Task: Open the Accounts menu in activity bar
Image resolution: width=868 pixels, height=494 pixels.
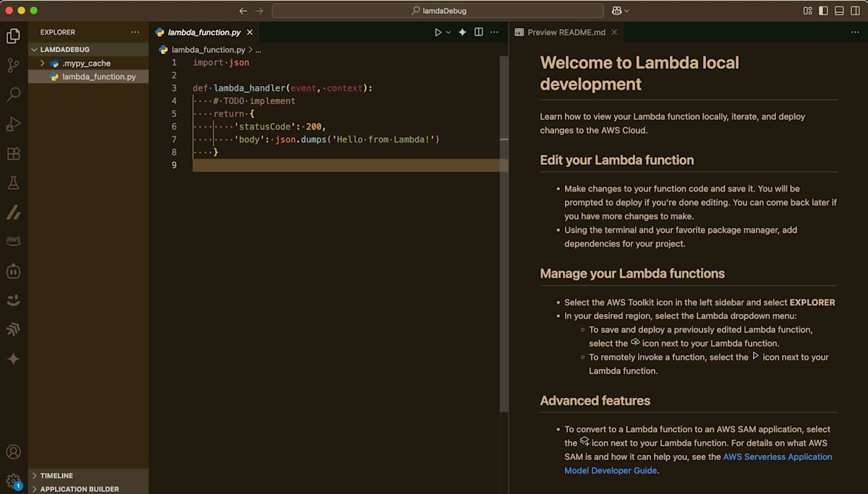Action: [x=13, y=452]
